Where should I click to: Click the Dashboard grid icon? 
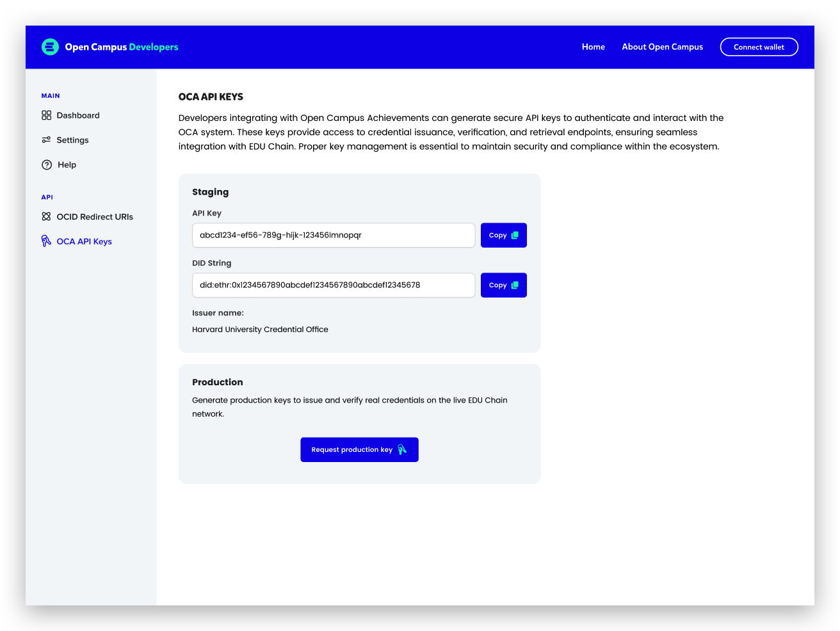click(46, 115)
